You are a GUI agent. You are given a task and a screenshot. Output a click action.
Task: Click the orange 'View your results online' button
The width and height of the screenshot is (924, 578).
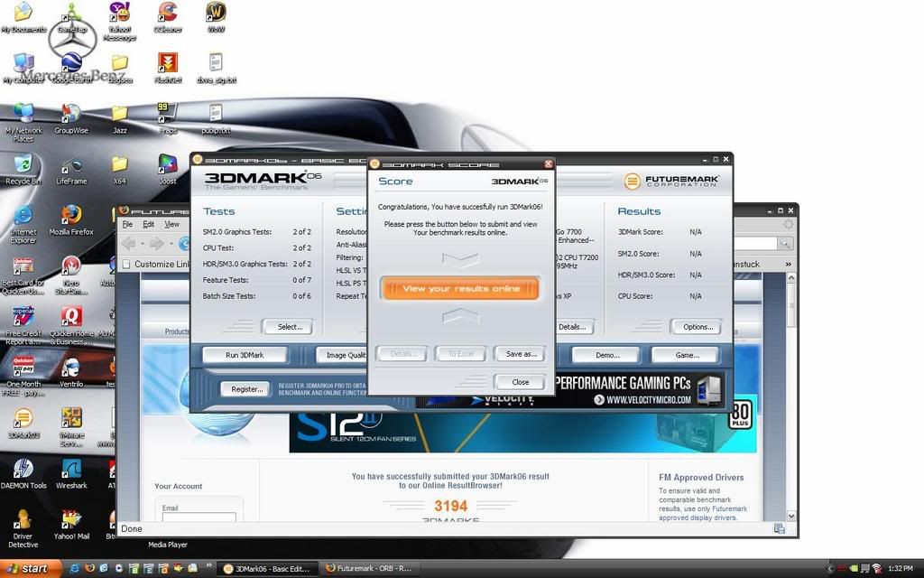coord(460,288)
